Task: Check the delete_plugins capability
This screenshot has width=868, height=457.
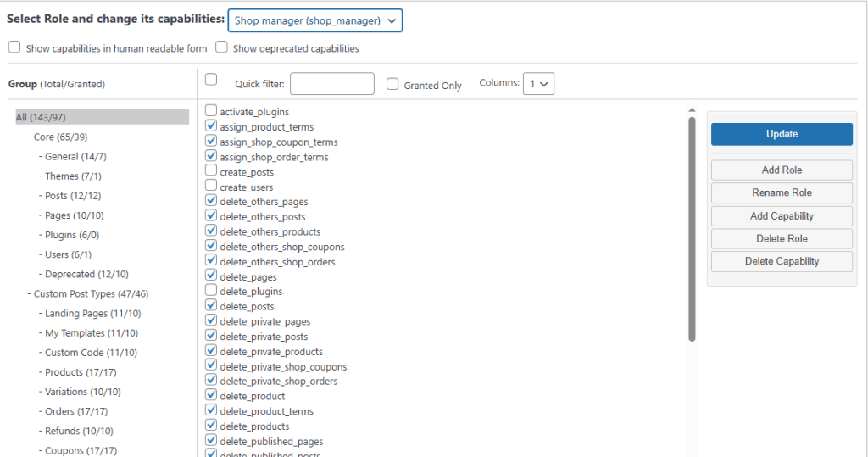Action: [211, 290]
